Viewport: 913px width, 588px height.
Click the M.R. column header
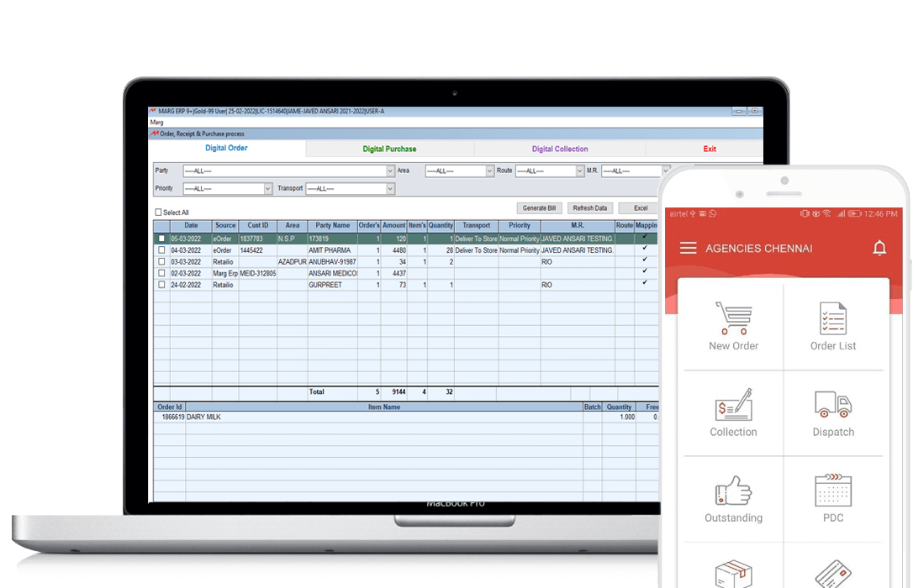(x=578, y=226)
